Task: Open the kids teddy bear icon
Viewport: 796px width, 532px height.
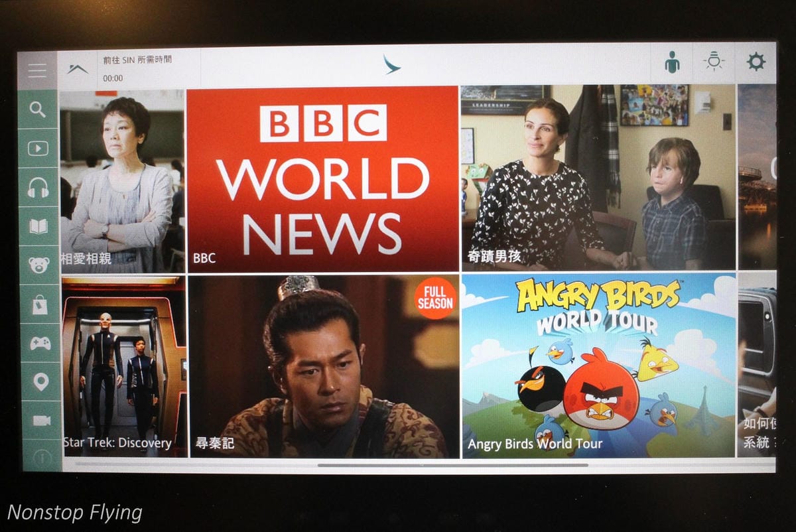Action: 38,265
